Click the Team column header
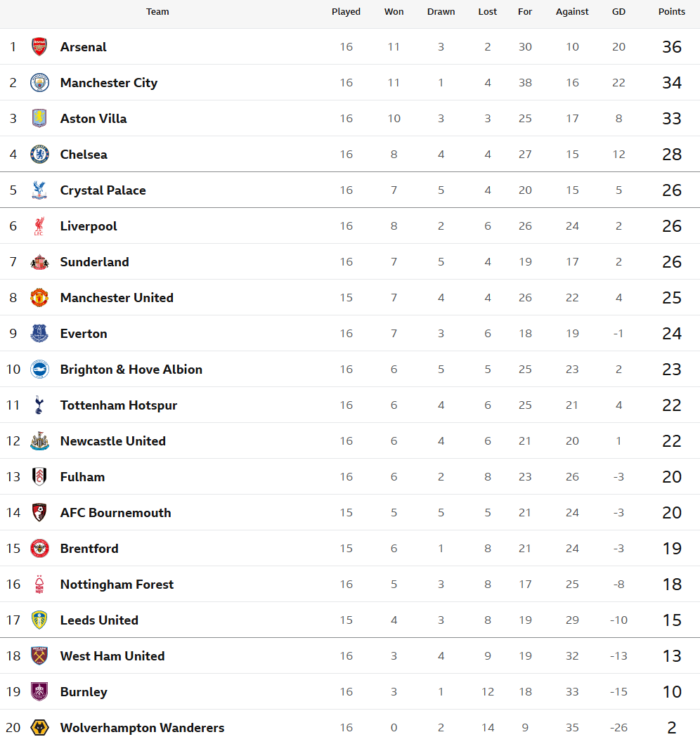Screen dimensions: 700x744 point(157,12)
